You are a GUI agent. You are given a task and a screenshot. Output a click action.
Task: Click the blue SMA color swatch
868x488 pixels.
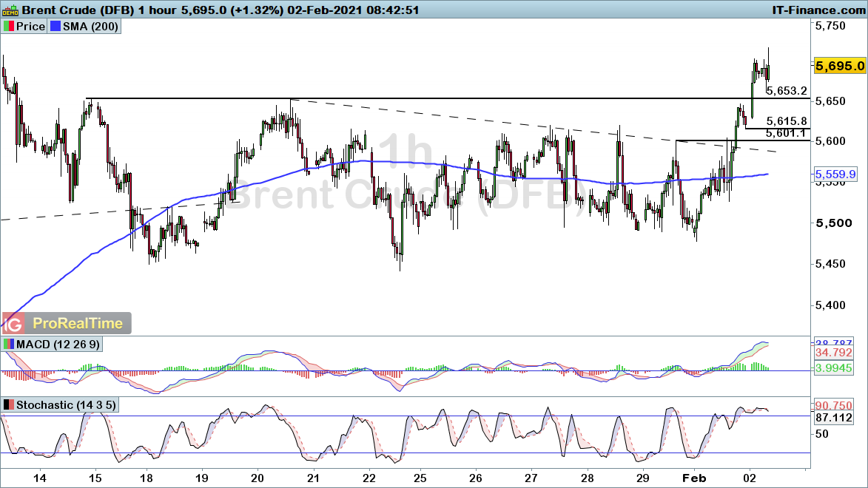(x=55, y=27)
